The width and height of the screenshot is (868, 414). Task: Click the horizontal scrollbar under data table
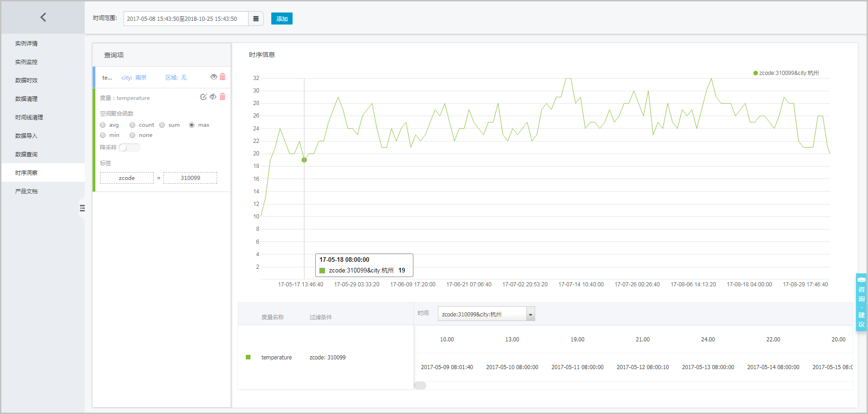pyautogui.click(x=420, y=385)
